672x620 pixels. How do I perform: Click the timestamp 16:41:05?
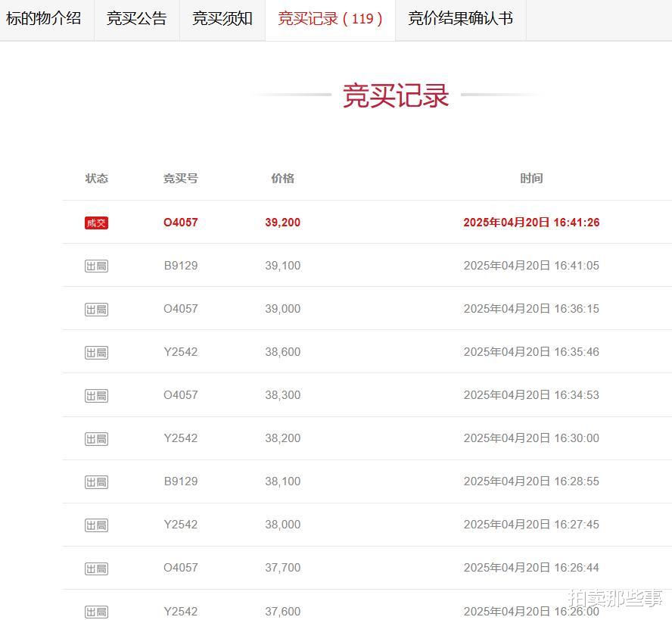pyautogui.click(x=577, y=266)
